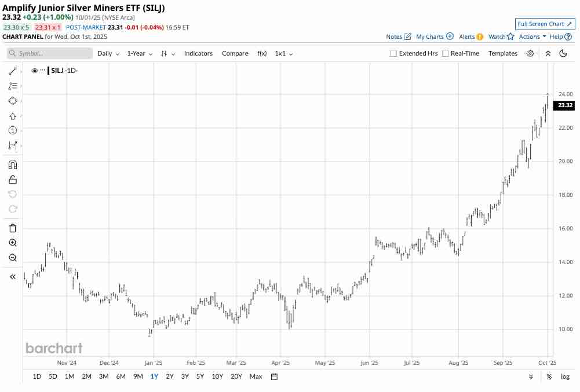Open the 1-Year period dropdown

(140, 54)
